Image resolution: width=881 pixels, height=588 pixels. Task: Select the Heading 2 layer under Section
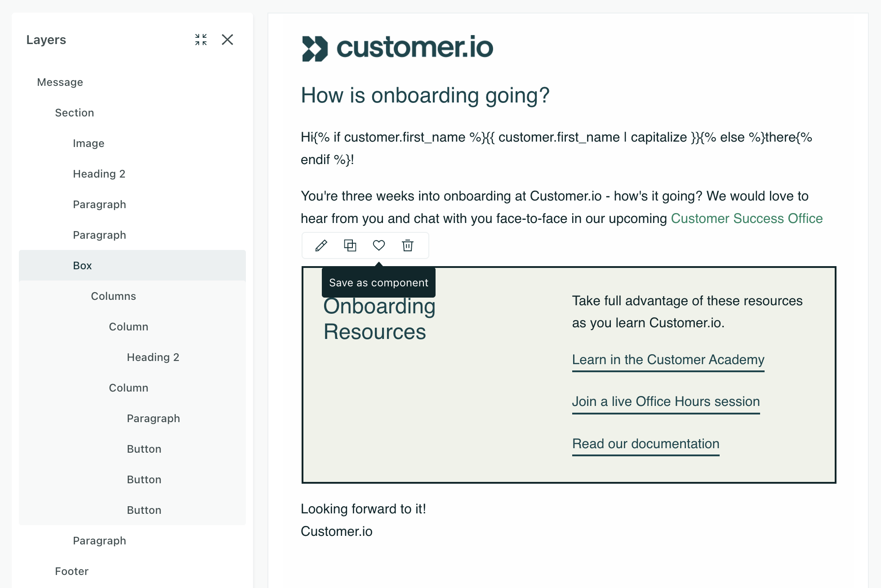pyautogui.click(x=99, y=174)
